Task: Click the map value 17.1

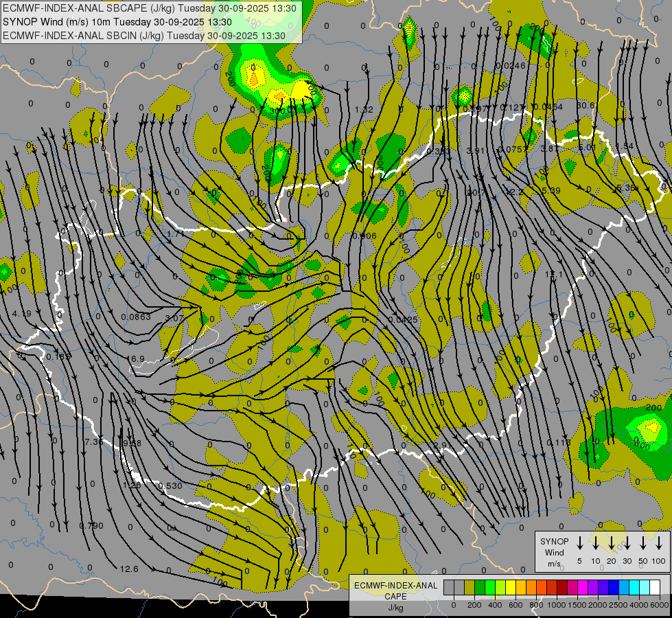Action: (553, 274)
